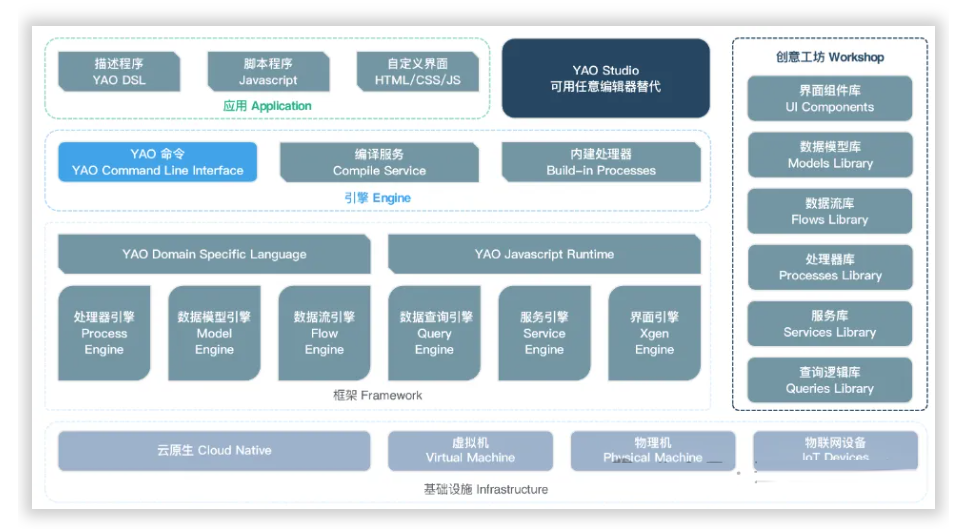The width and height of the screenshot is (967, 529).
Task: Click the HTML/CSS/JS custom interface block
Action: pos(417,72)
